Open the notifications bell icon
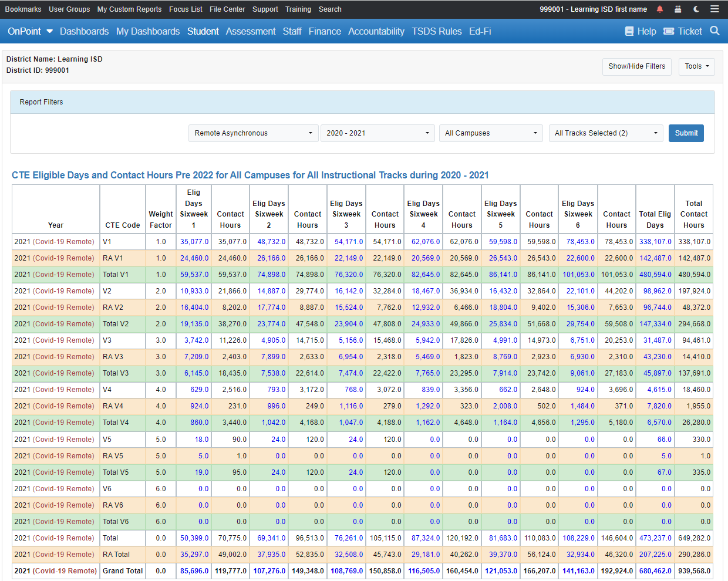728x581 pixels. coord(659,9)
